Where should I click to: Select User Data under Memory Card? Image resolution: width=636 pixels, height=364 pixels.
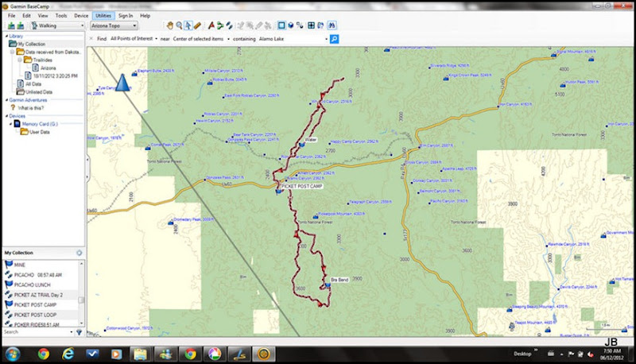(x=39, y=132)
